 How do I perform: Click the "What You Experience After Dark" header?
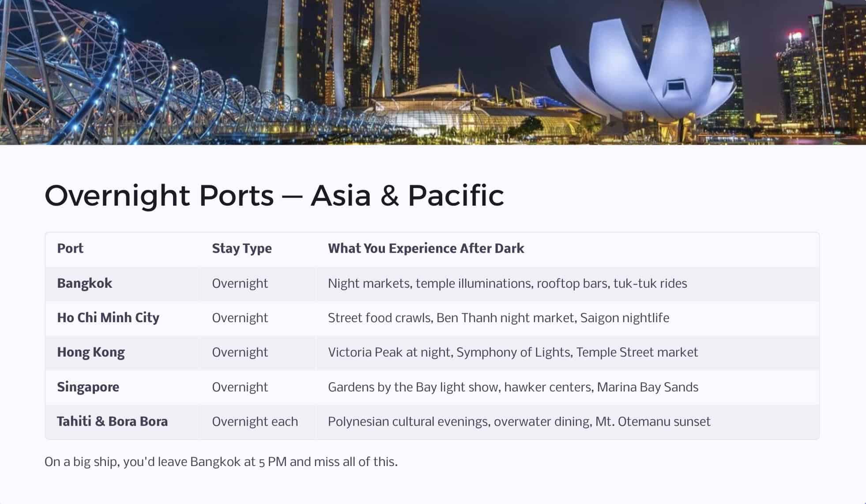click(x=425, y=248)
